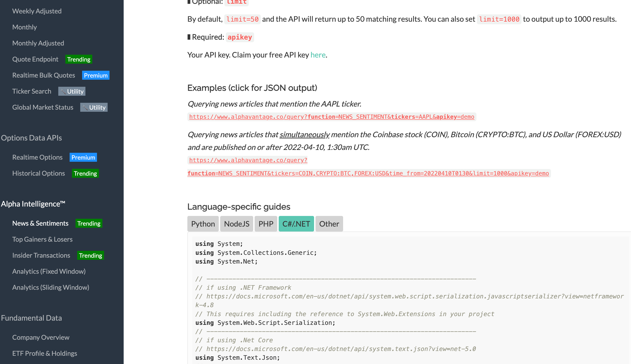Navigate to Company Overview docs

41,337
